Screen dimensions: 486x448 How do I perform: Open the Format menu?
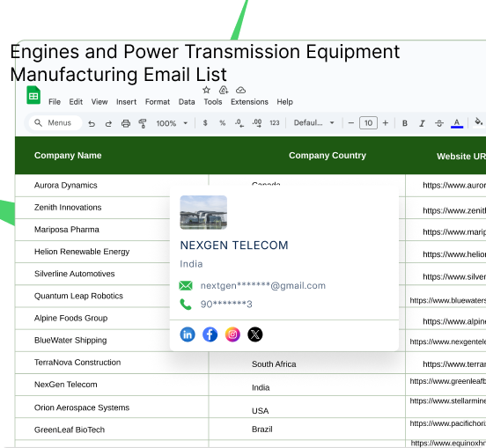pos(158,102)
